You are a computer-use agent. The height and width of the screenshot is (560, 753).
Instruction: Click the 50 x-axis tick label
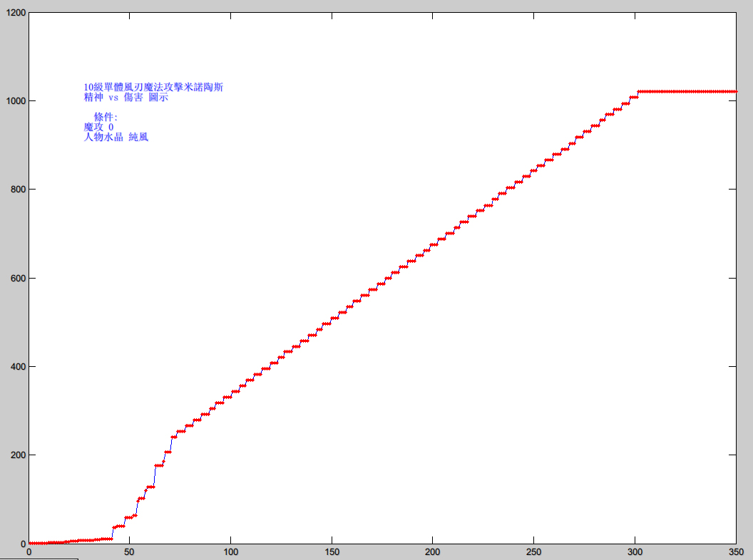[x=129, y=551]
